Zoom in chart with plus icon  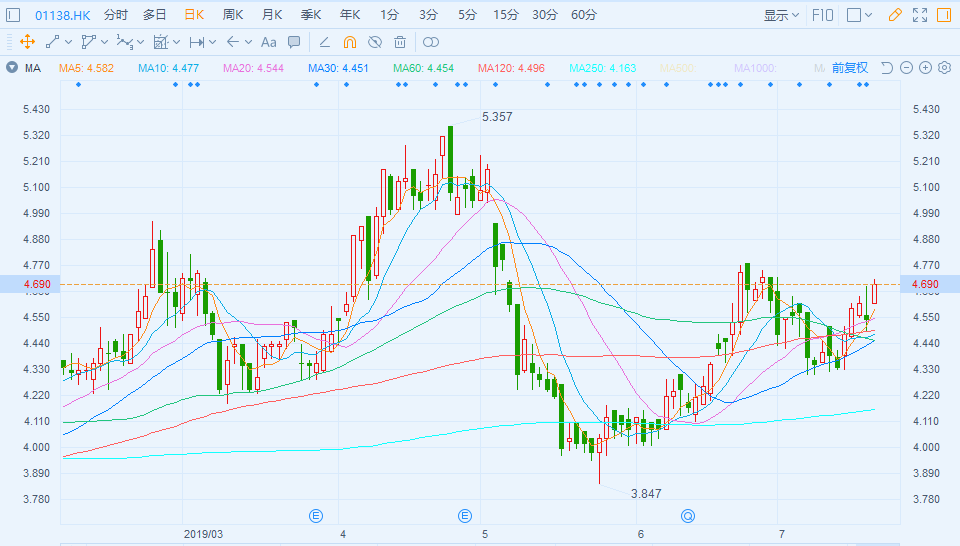point(926,67)
